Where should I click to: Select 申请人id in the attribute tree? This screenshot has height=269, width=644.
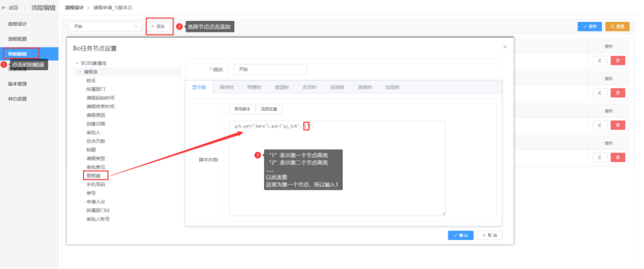point(95,201)
